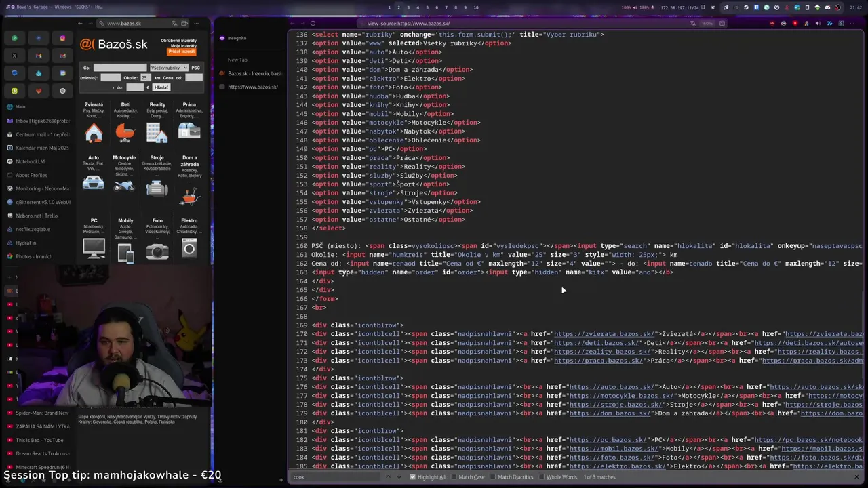Click the Dom a záhrada wheelbarrow icon
Screen dimensions: 868x488
[189, 197]
